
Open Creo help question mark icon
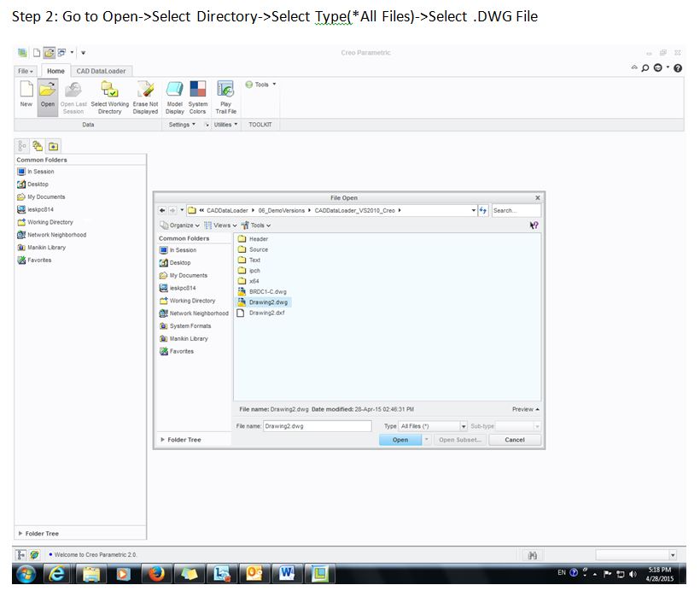click(x=678, y=68)
